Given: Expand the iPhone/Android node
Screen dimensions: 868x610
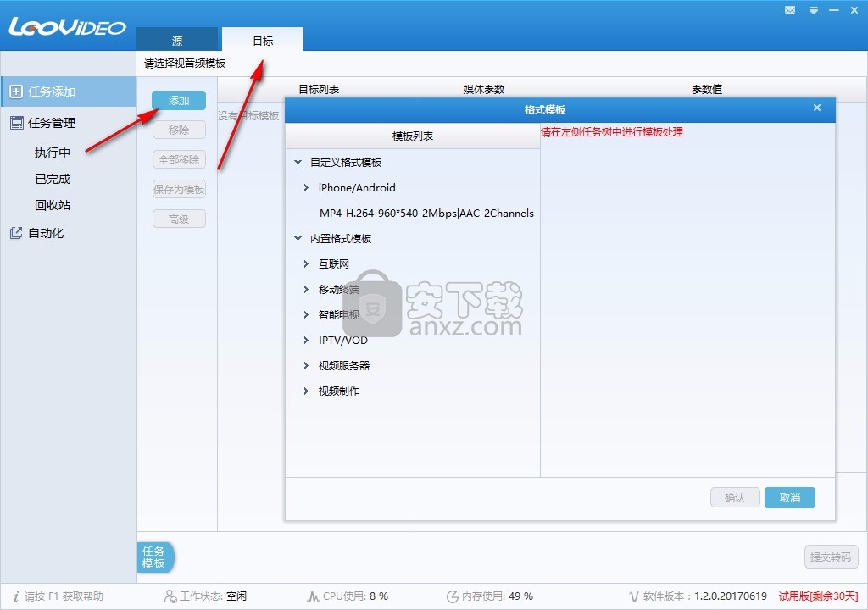Looking at the screenshot, I should 306,187.
